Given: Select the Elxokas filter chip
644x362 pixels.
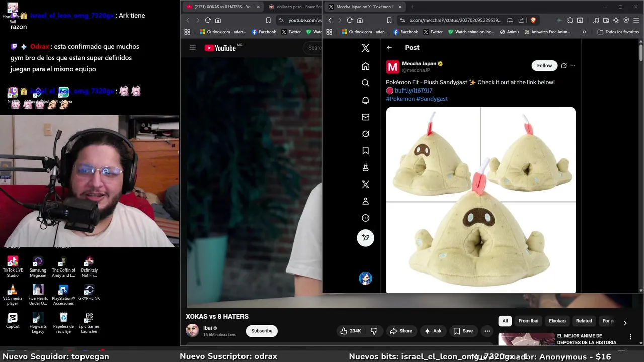Looking at the screenshot, I should 557,321.
